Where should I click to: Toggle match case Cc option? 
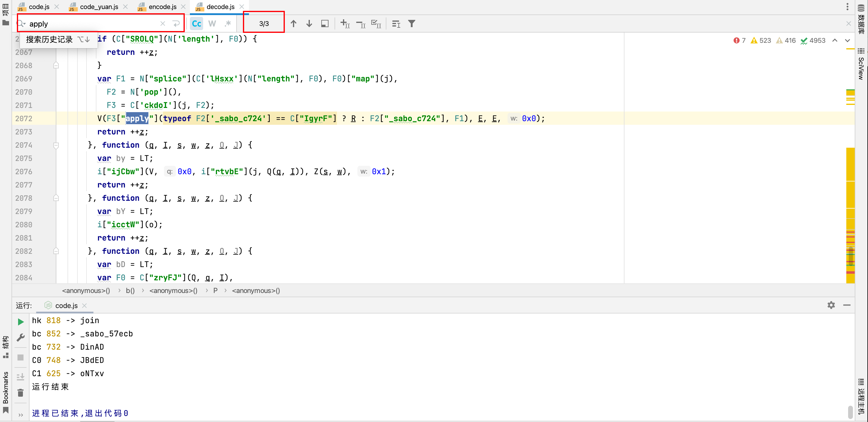(x=197, y=24)
